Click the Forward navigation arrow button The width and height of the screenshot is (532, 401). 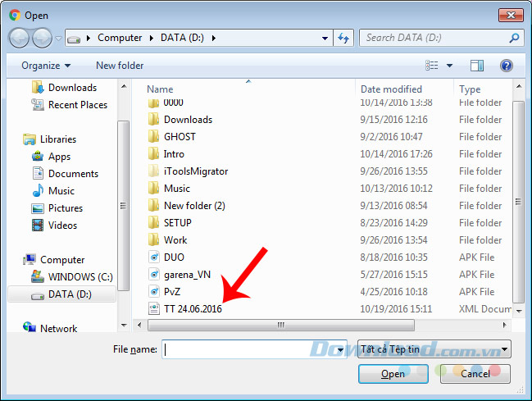coord(42,38)
